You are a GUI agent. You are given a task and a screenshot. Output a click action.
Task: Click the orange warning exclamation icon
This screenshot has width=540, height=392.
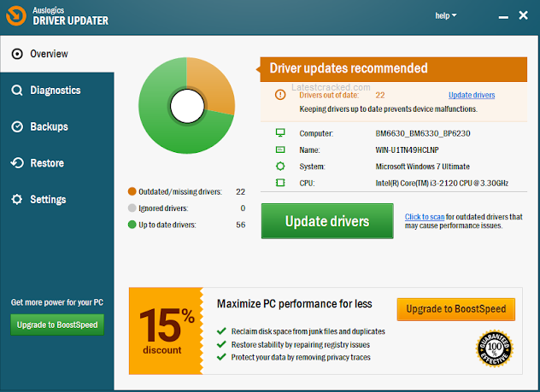pos(280,94)
